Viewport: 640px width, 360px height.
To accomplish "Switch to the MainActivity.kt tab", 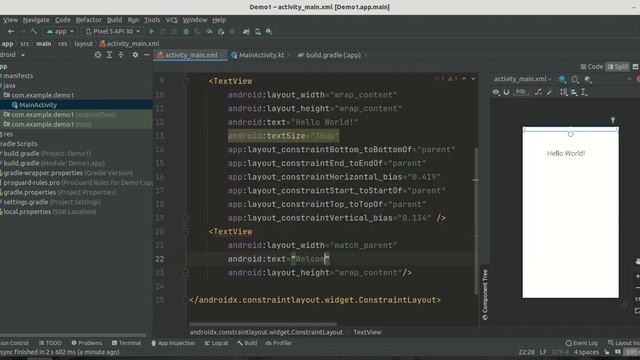I will (x=261, y=55).
